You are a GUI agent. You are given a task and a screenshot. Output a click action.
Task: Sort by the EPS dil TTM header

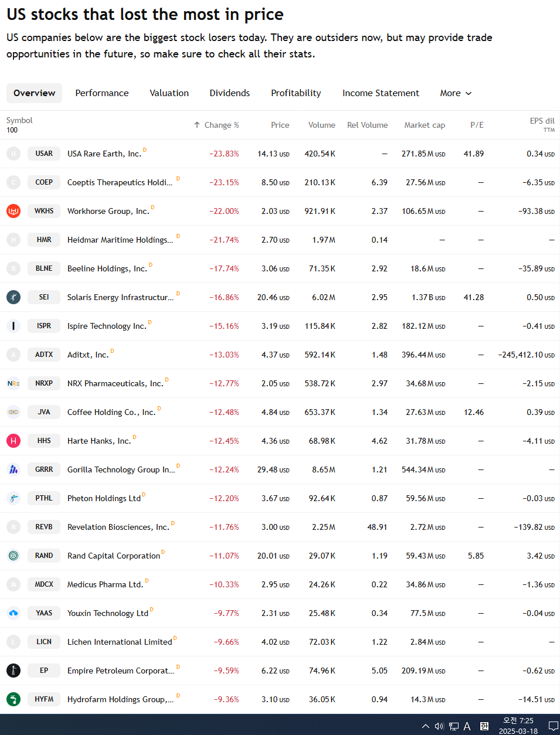point(542,125)
